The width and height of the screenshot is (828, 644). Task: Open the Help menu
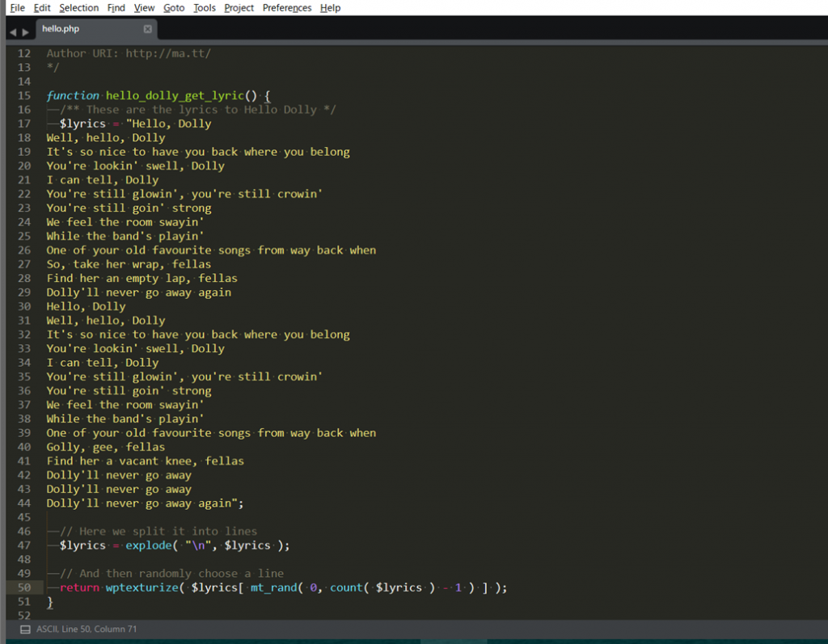(330, 8)
